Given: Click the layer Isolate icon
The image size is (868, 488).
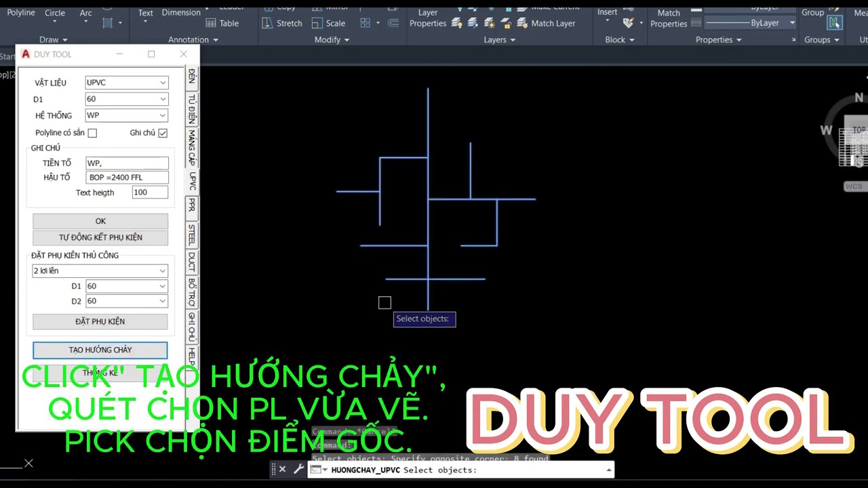Looking at the screenshot, I should (x=473, y=23).
